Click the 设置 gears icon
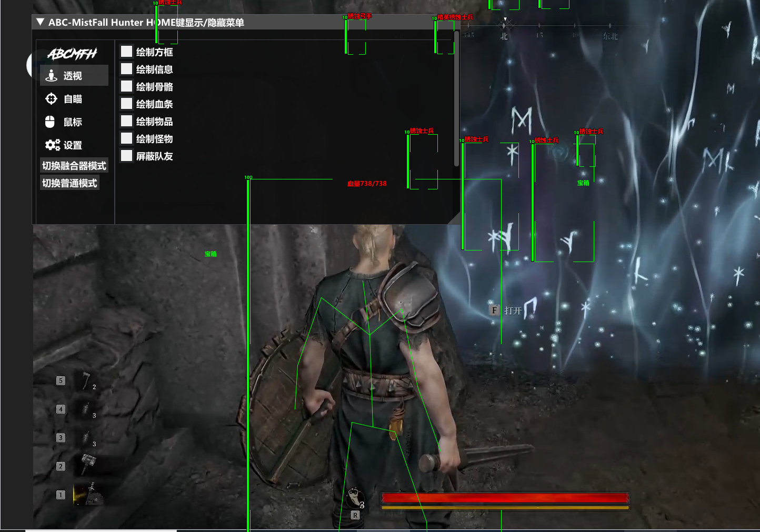Image resolution: width=760 pixels, height=532 pixels. point(52,145)
